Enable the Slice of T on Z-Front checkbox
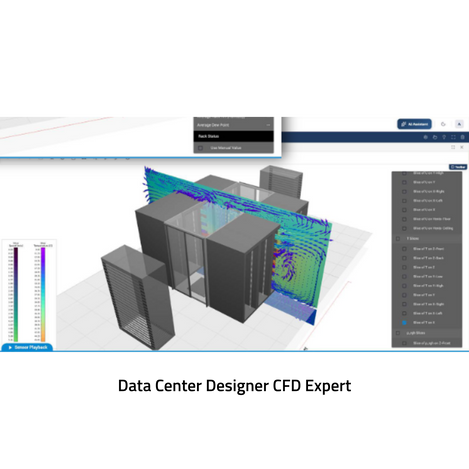This screenshot has width=469, height=469. pyautogui.click(x=404, y=249)
